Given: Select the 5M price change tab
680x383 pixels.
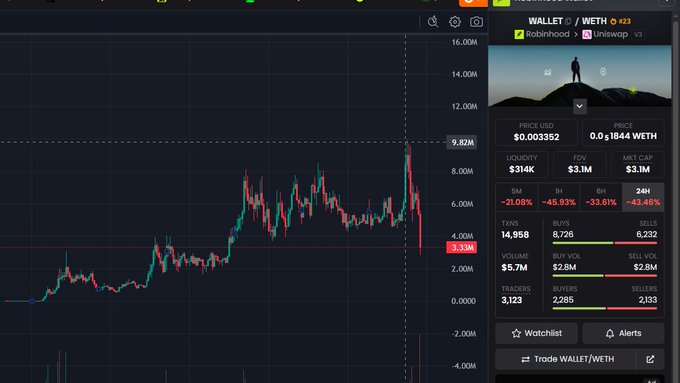Looking at the screenshot, I should click(516, 197).
